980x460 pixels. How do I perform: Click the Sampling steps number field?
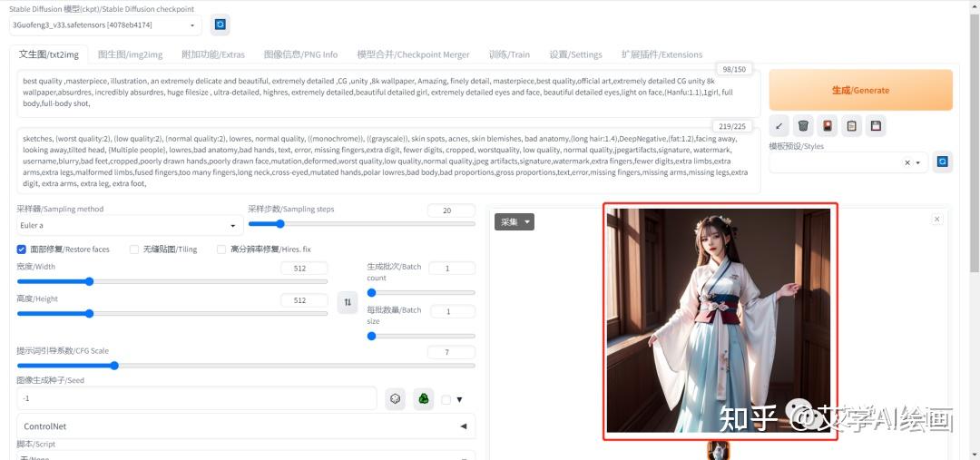451,210
